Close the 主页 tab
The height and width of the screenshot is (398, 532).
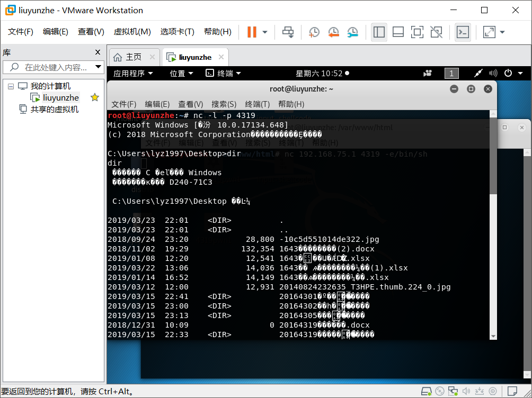pyautogui.click(x=152, y=57)
